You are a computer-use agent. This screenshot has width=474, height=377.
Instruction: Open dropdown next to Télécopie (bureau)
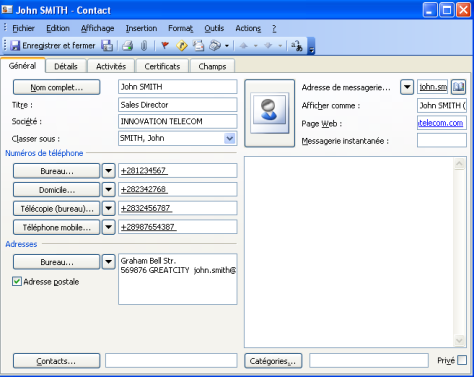point(108,209)
